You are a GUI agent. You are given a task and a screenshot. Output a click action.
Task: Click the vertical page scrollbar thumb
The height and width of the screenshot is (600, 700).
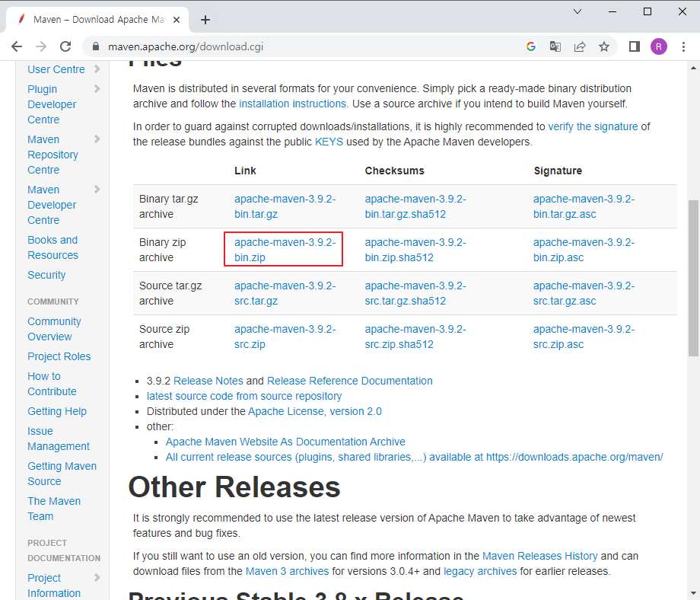pyautogui.click(x=693, y=278)
